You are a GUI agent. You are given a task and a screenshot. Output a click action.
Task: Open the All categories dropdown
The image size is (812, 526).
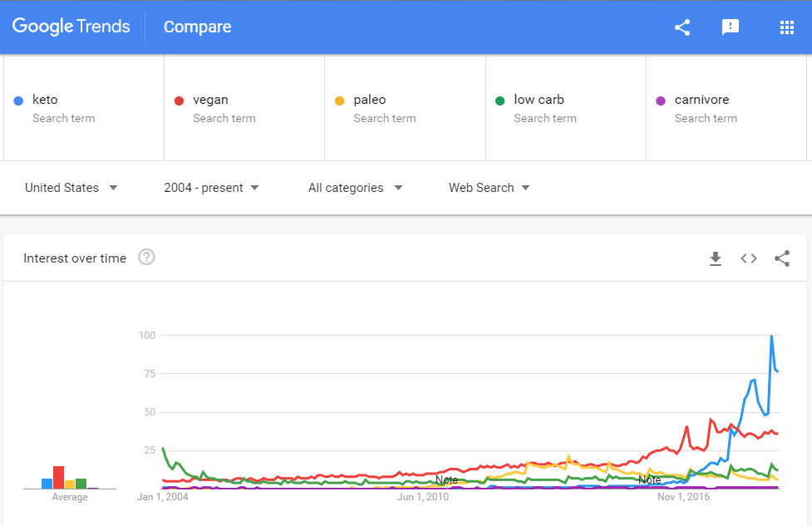(x=355, y=188)
